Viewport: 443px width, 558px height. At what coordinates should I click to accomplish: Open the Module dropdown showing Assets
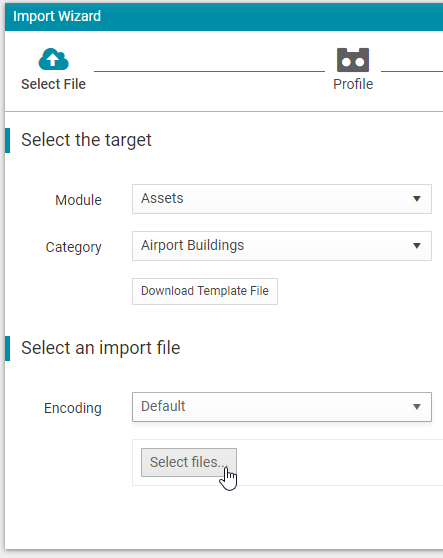pyautogui.click(x=282, y=199)
